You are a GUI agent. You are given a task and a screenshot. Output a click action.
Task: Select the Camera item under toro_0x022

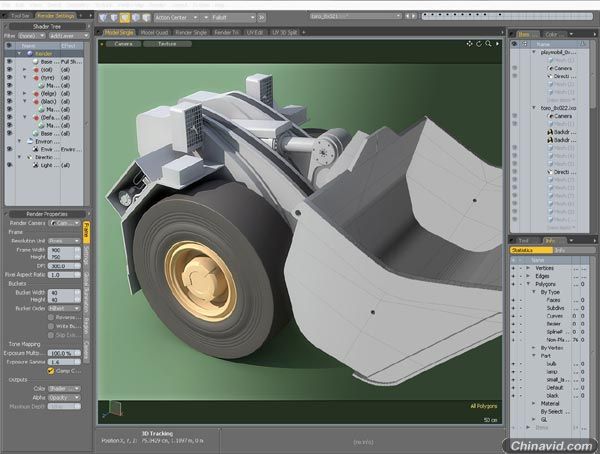[563, 116]
